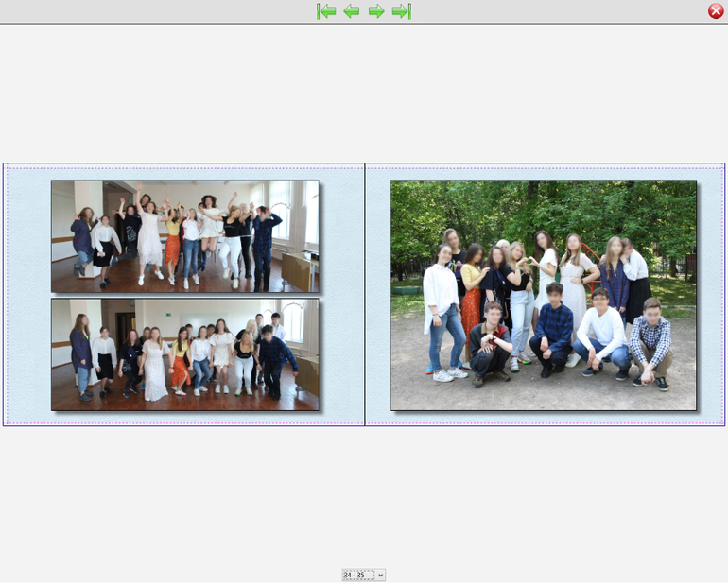Expand the page selector dropdown arrow
728x585 pixels.
point(381,575)
